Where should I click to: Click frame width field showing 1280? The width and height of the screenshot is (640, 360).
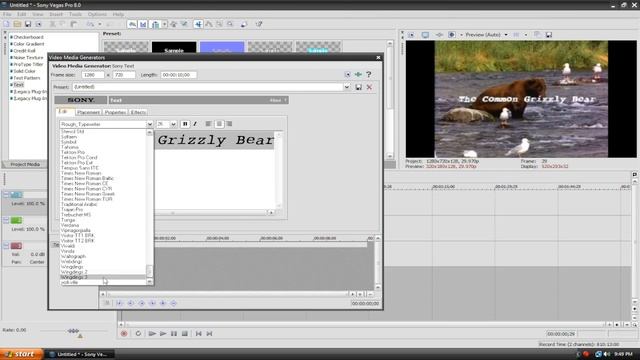[x=93, y=75]
